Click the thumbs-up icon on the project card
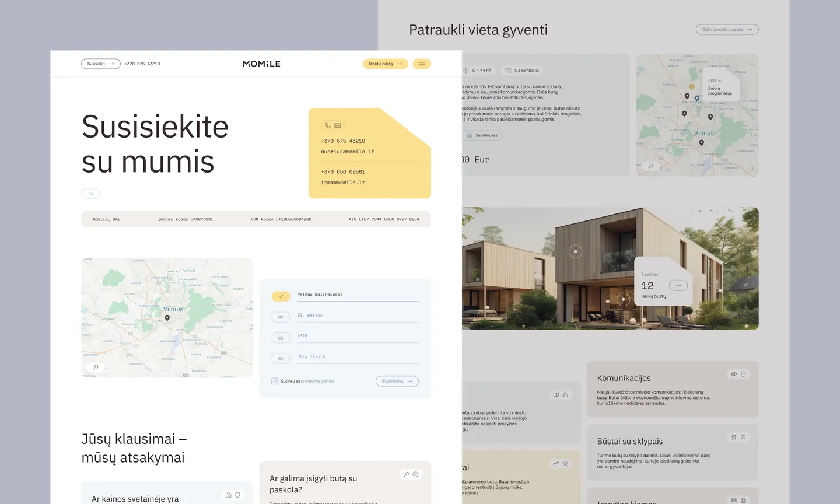840x504 pixels. 565,395
